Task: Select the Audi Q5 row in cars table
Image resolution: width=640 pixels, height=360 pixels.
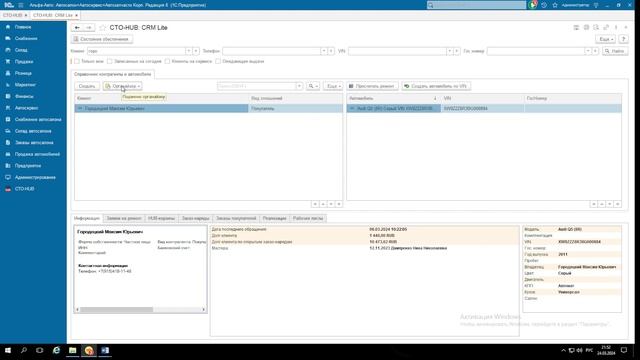Action: (484, 109)
